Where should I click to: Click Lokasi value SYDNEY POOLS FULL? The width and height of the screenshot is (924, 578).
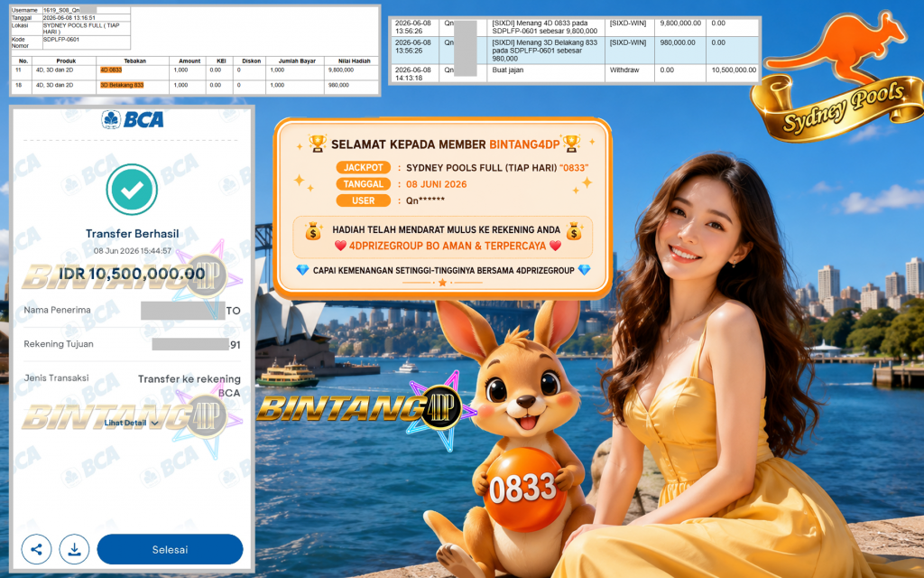coord(81,29)
